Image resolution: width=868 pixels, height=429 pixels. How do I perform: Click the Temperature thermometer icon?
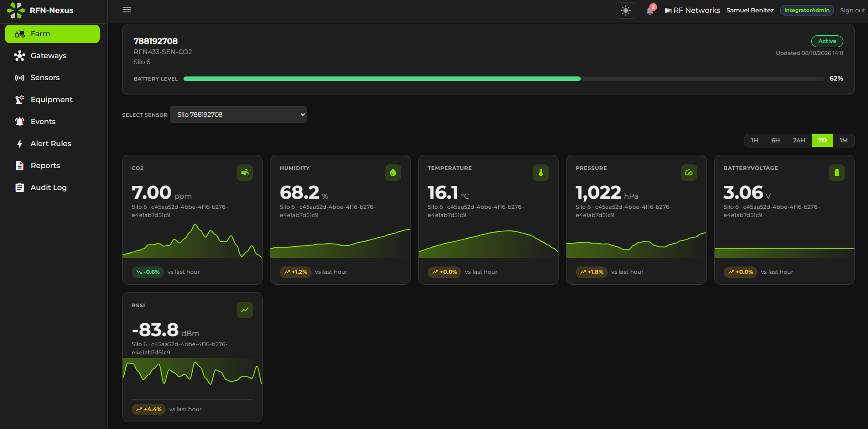click(541, 173)
